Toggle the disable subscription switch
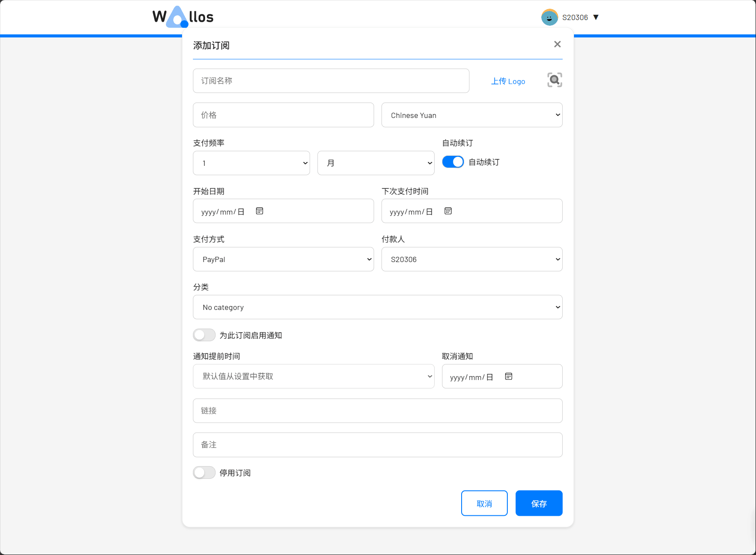Image resolution: width=756 pixels, height=555 pixels. [204, 473]
